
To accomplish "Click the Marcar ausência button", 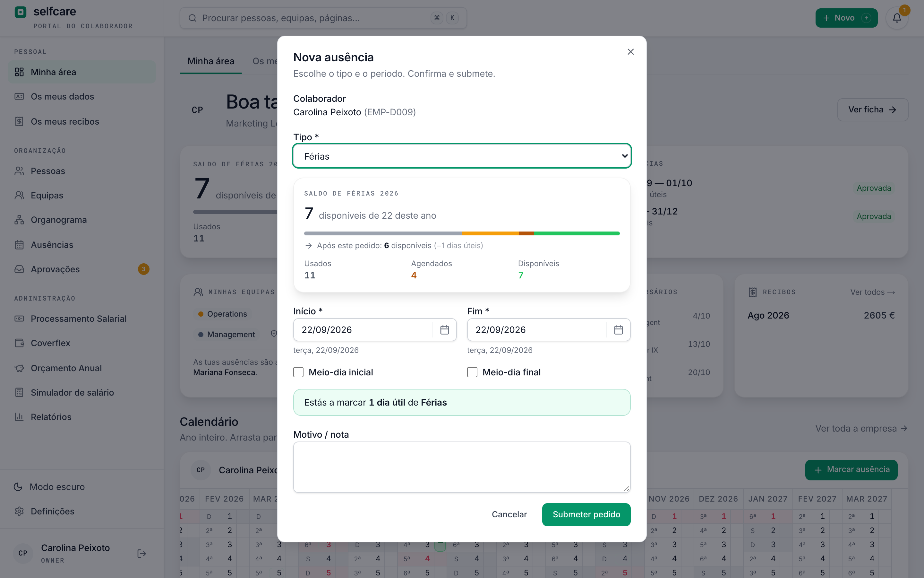I will [851, 469].
